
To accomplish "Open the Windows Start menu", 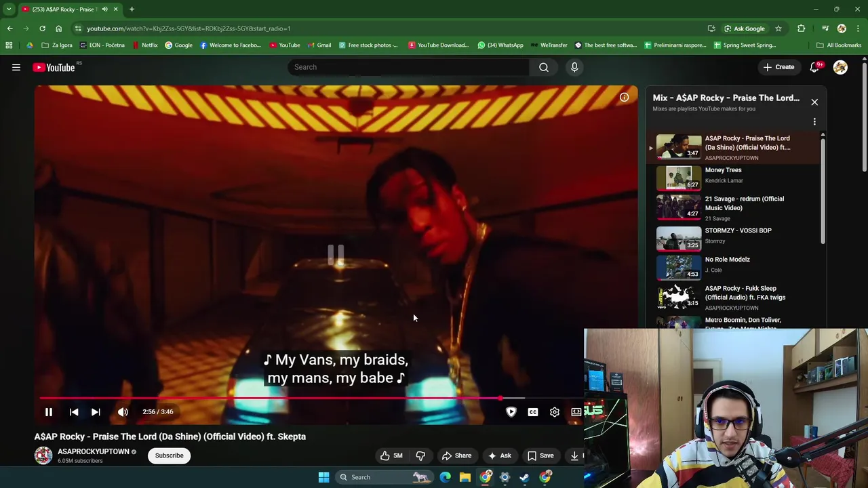I will tap(323, 477).
